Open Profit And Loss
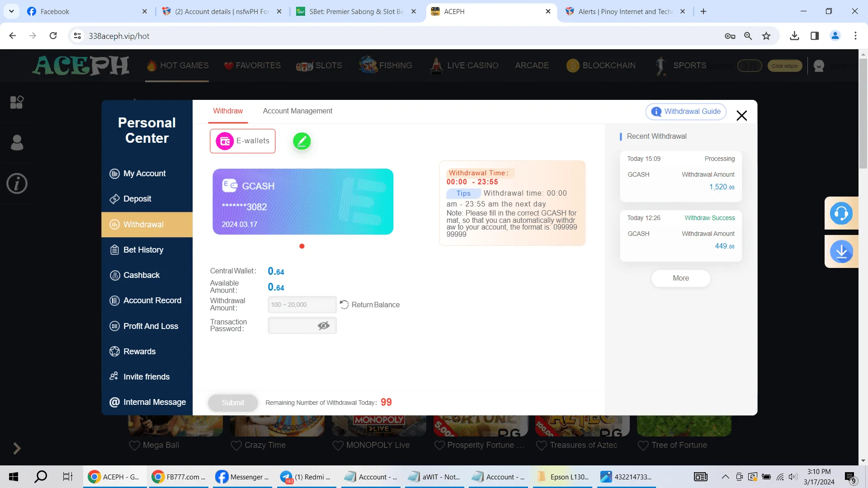868x488 pixels. pos(147,326)
